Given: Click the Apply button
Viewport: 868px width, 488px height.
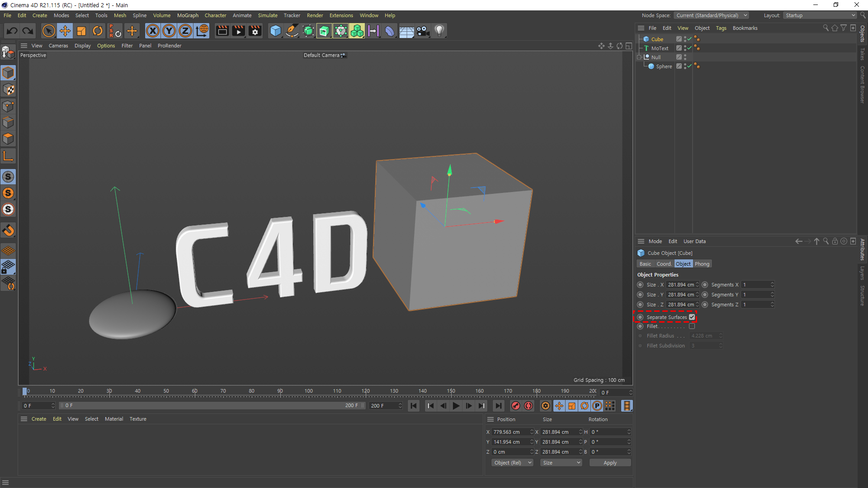Looking at the screenshot, I should [x=610, y=463].
